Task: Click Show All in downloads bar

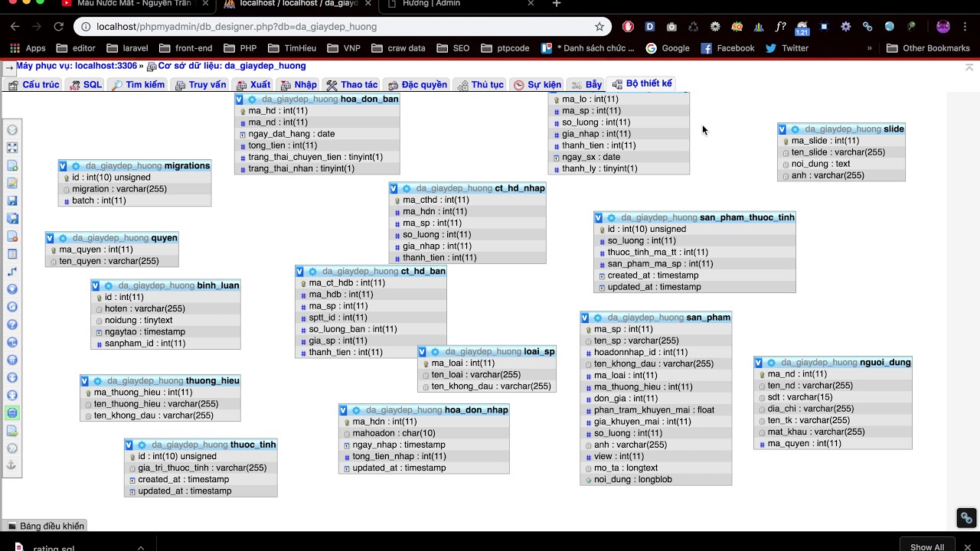Action: pos(927,546)
